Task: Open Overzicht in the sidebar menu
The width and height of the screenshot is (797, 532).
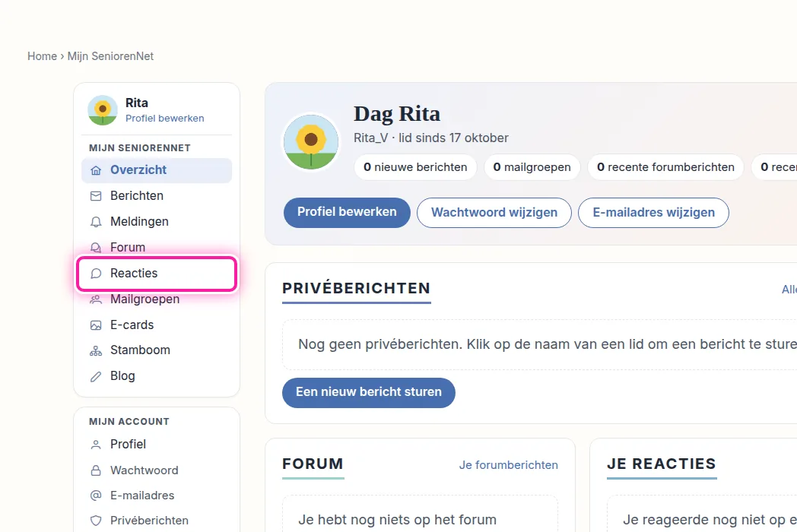Action: pyautogui.click(x=157, y=170)
